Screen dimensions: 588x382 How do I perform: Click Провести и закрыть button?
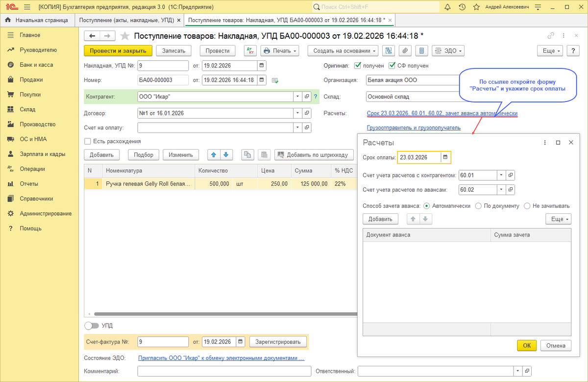point(118,51)
